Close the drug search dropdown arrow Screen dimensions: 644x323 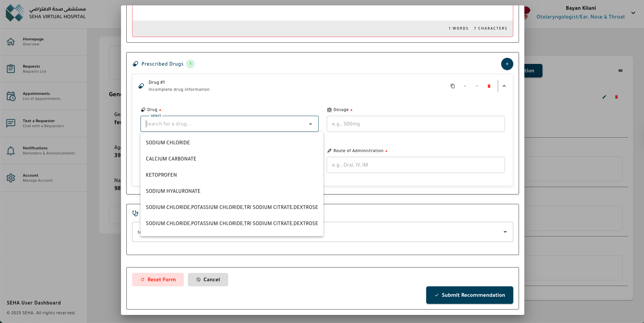click(x=310, y=124)
